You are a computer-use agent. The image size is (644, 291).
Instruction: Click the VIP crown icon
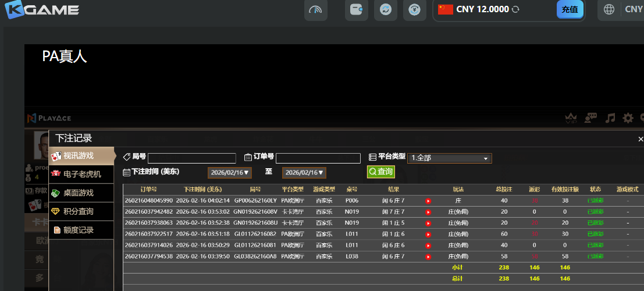tap(571, 118)
